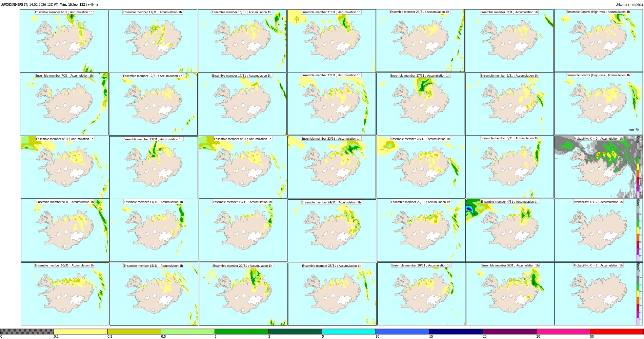Screen dimensions: 644x339
Task: Select the Ensemble member 23/31 map panel
Action: [331, 167]
